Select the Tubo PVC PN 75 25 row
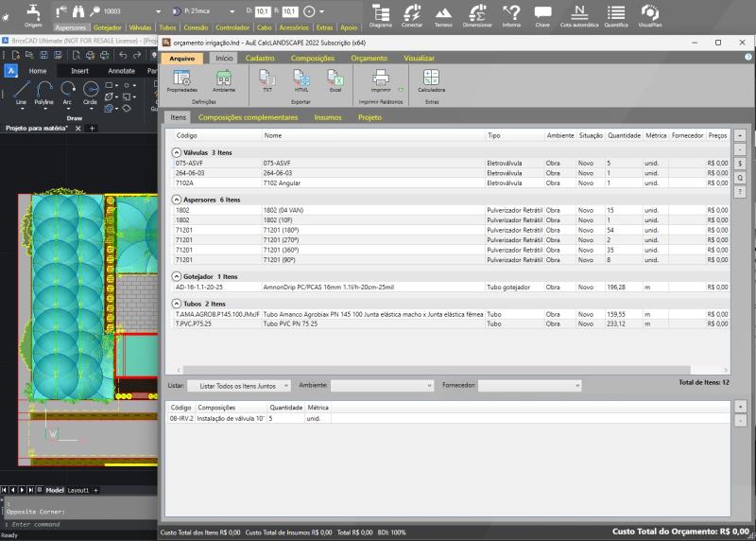This screenshot has width=756, height=541. coord(451,323)
